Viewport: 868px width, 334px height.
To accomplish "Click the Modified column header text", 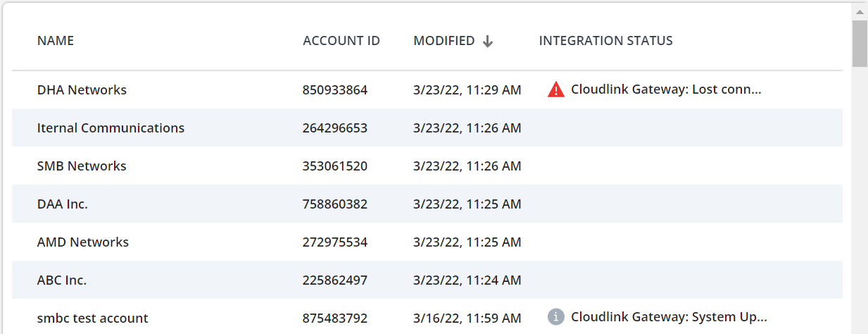I will coord(444,41).
